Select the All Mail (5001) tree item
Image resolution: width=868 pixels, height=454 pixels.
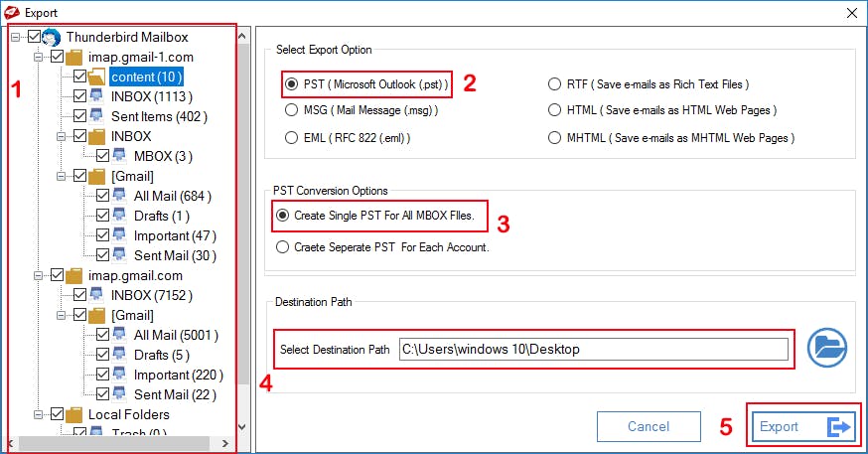pos(176,335)
